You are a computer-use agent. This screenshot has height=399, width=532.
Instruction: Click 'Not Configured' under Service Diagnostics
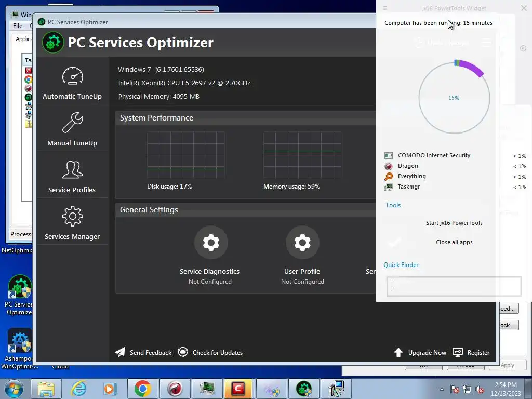pyautogui.click(x=210, y=282)
